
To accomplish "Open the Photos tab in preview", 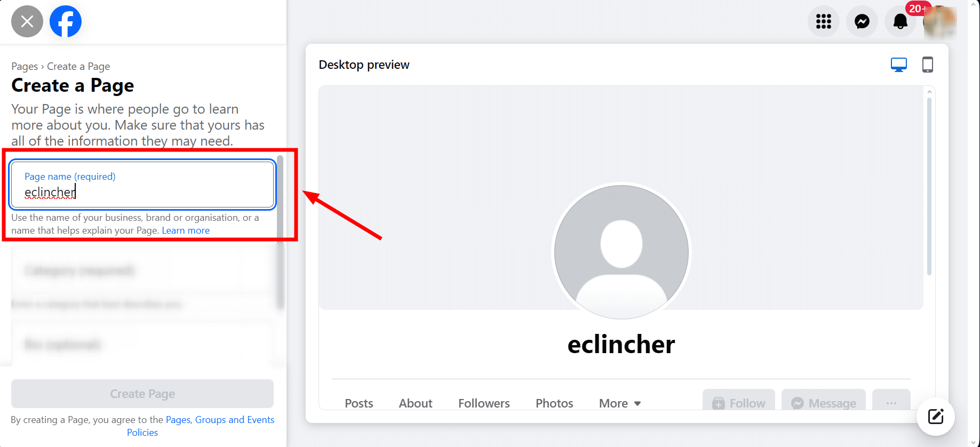I will (554, 403).
